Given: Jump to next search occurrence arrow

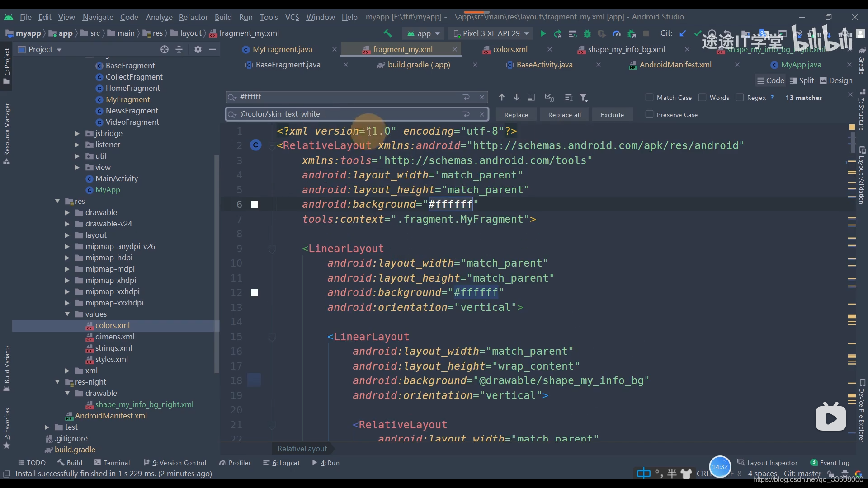Looking at the screenshot, I should 516,98.
